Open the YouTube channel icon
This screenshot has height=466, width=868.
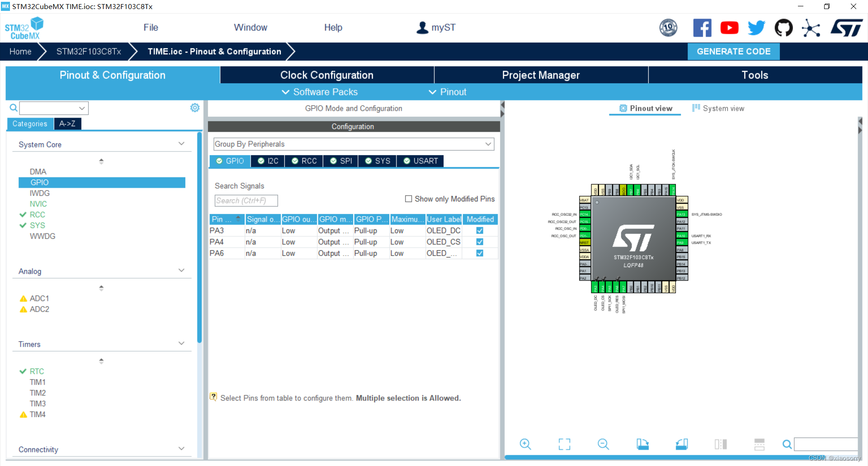click(x=729, y=28)
